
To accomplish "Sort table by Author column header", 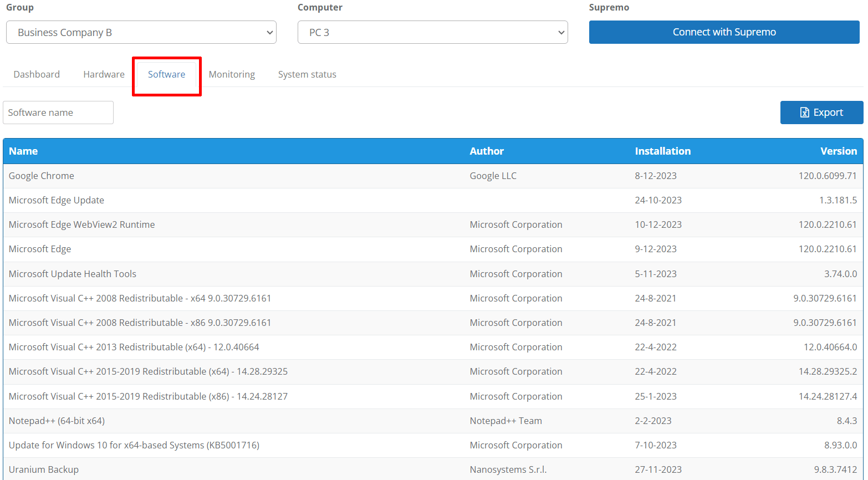I will click(487, 151).
